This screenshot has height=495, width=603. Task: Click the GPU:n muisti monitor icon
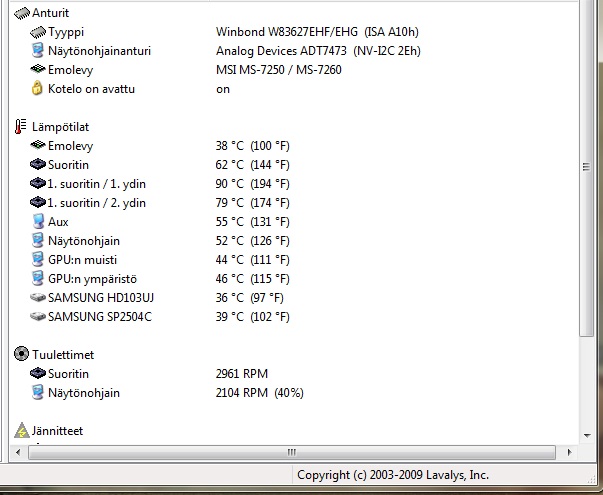pyautogui.click(x=37, y=259)
